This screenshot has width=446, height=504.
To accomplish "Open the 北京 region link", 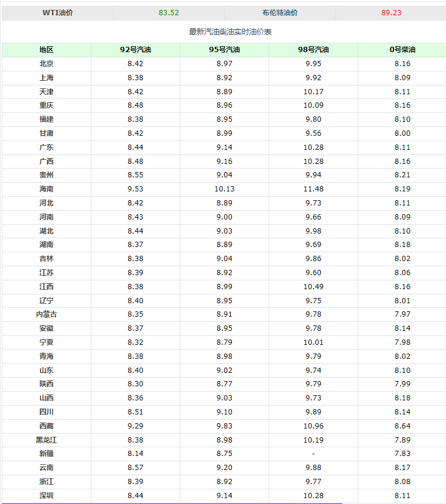I will (46, 64).
